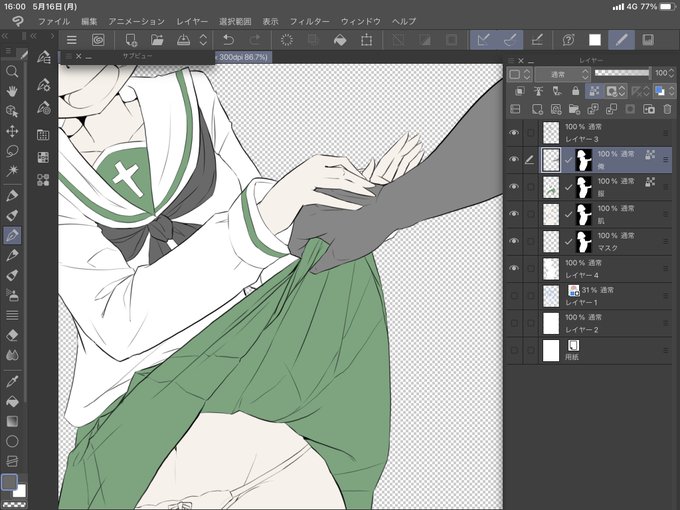Select the レイヤー 4 layer thumbnail

pyautogui.click(x=551, y=269)
